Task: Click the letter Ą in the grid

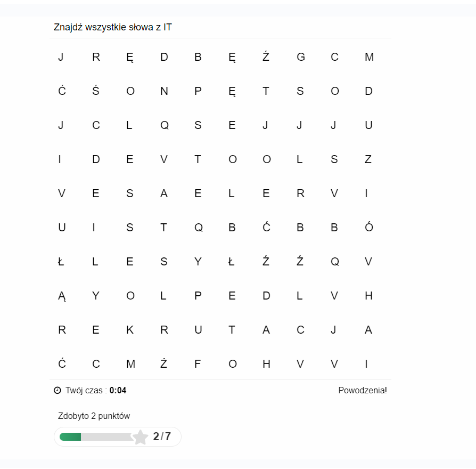Action: pos(62,296)
